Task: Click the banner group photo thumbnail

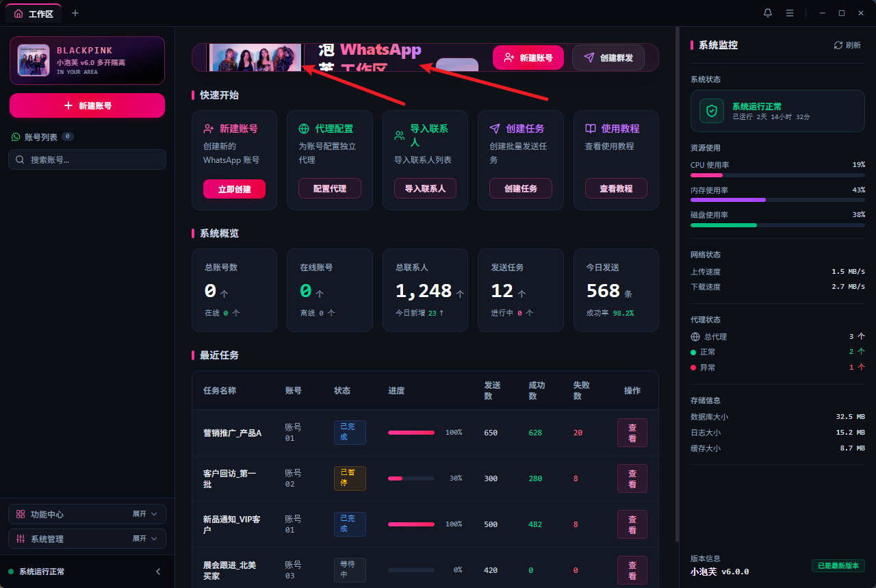Action: (x=255, y=57)
